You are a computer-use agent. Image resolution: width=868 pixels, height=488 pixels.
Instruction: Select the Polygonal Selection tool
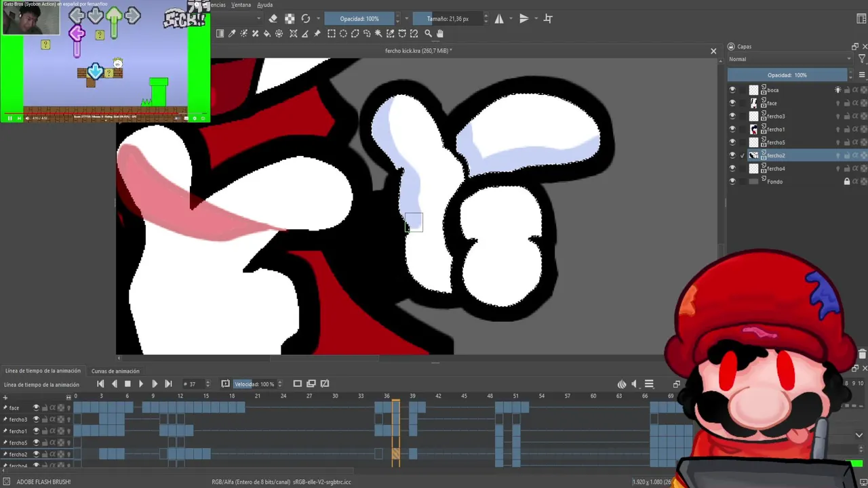pyautogui.click(x=355, y=33)
